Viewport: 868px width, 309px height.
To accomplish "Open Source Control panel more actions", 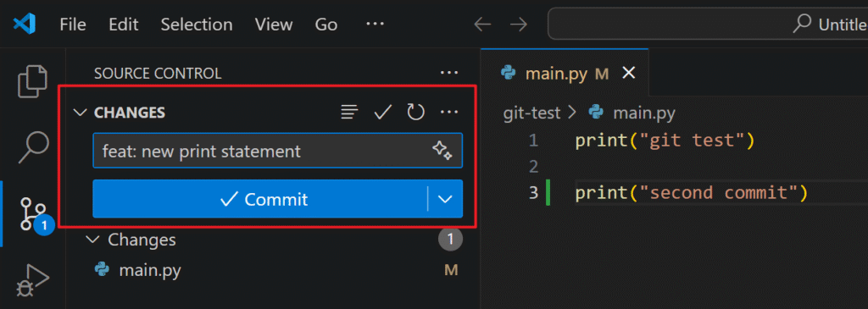I will 449,73.
